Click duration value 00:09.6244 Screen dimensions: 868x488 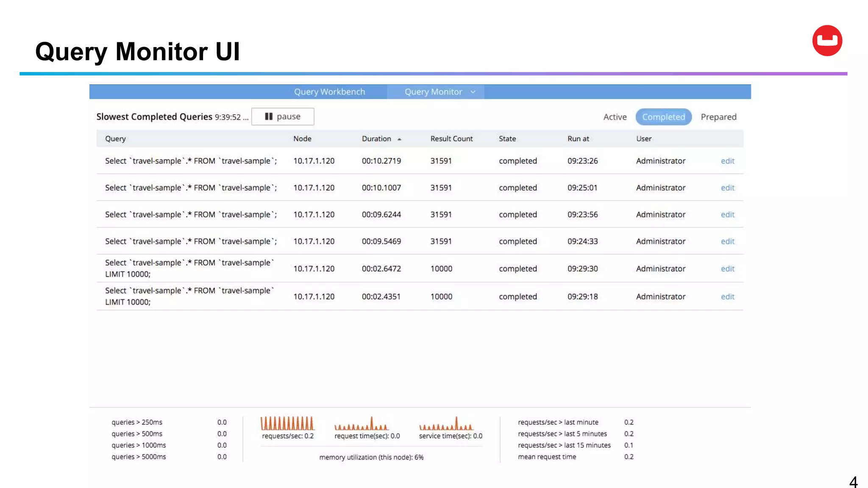coord(381,215)
